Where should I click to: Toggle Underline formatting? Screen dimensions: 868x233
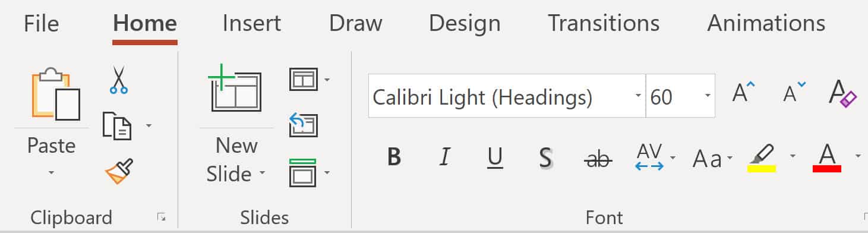coord(495,158)
